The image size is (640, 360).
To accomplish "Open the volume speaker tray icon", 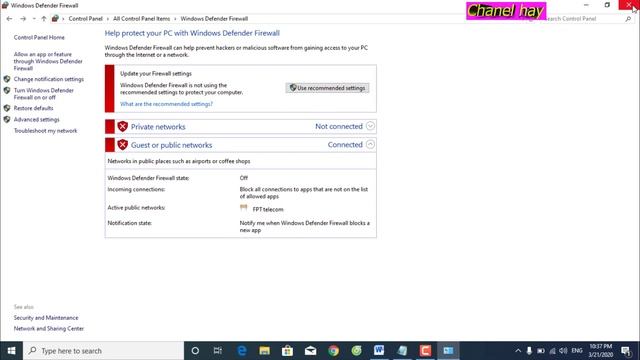I will (563, 351).
